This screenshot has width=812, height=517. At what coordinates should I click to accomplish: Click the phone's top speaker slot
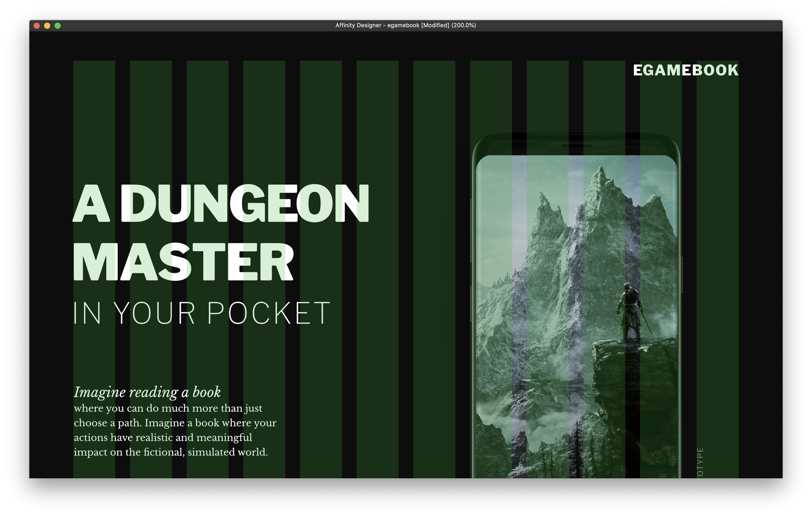tap(576, 146)
